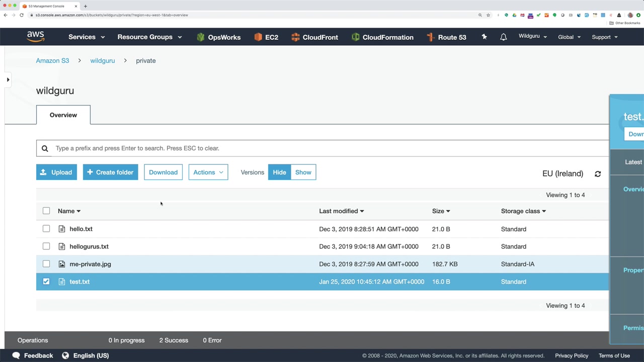Open Operations status bar
Image resolution: width=644 pixels, height=362 pixels.
coord(33,340)
